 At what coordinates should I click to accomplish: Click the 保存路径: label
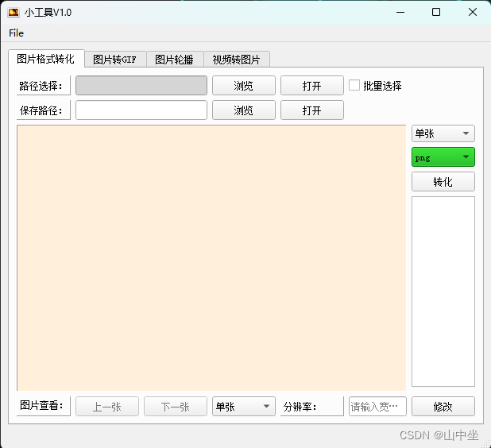(43, 110)
